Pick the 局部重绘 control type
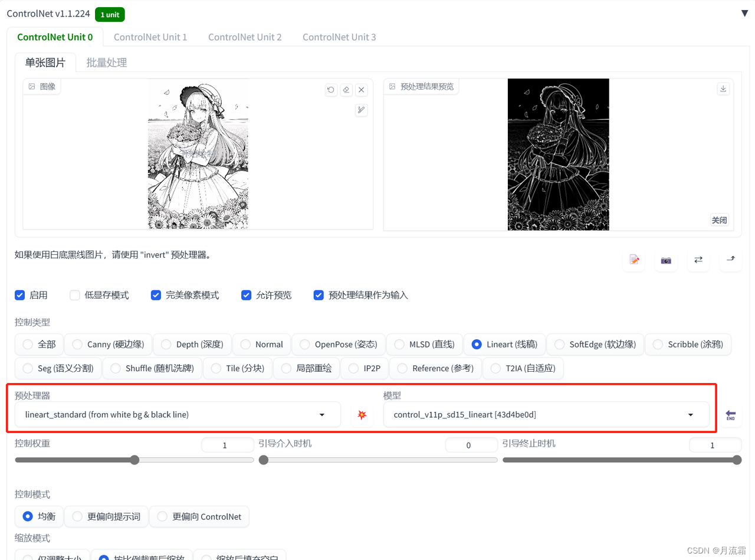 (307, 368)
